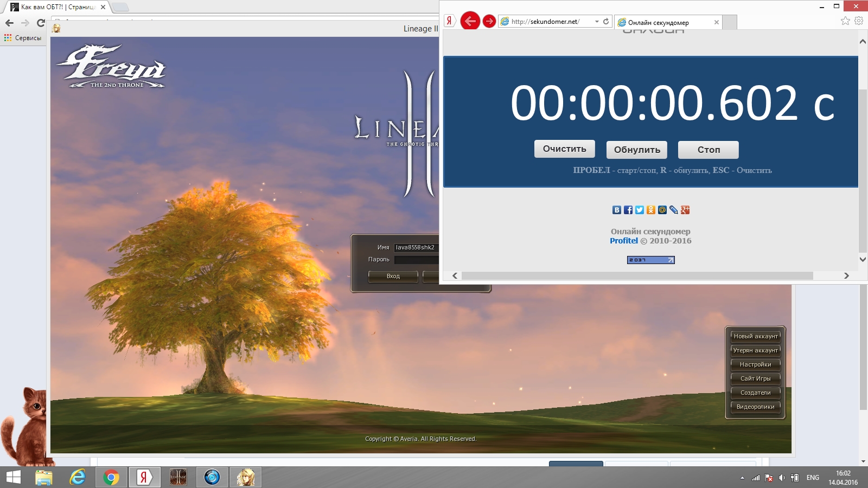Click the Обнулить button on the stopwatch
868x488 pixels.
click(x=637, y=150)
